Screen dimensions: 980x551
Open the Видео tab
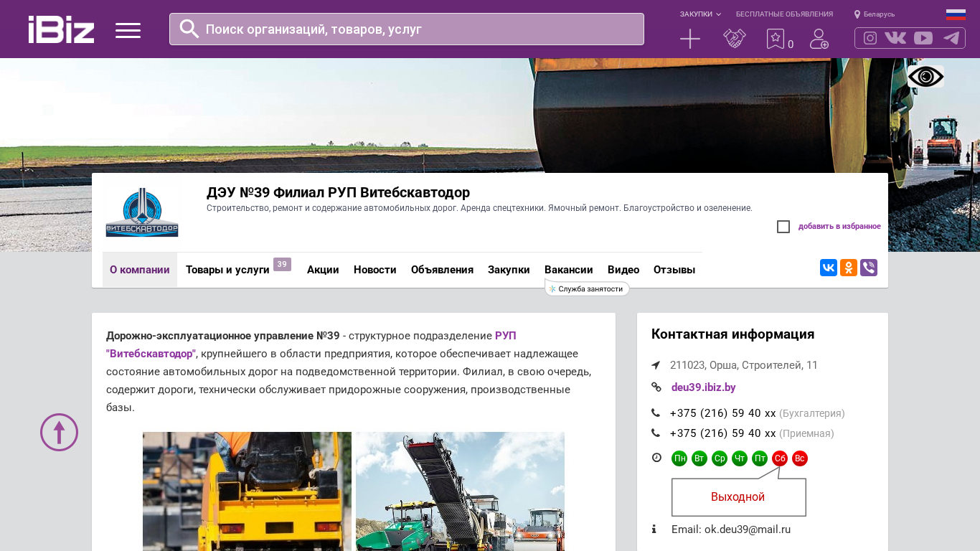pyautogui.click(x=623, y=270)
